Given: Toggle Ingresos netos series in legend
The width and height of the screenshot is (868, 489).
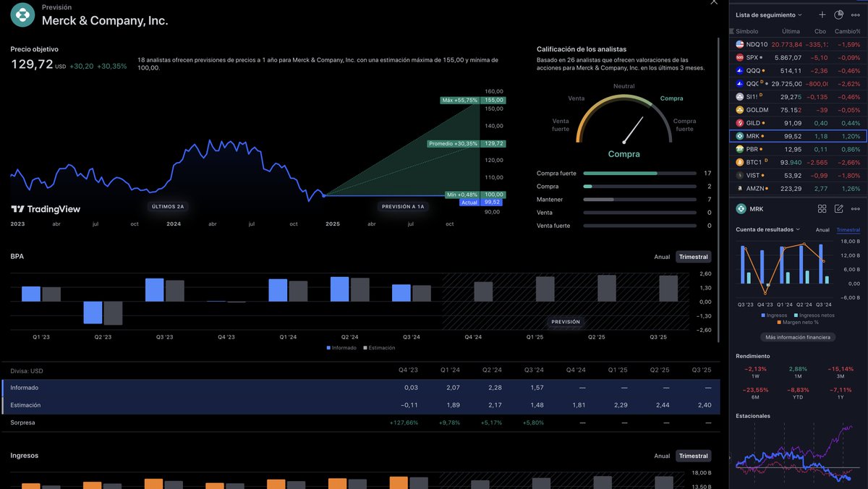Looking at the screenshot, I should [x=815, y=315].
